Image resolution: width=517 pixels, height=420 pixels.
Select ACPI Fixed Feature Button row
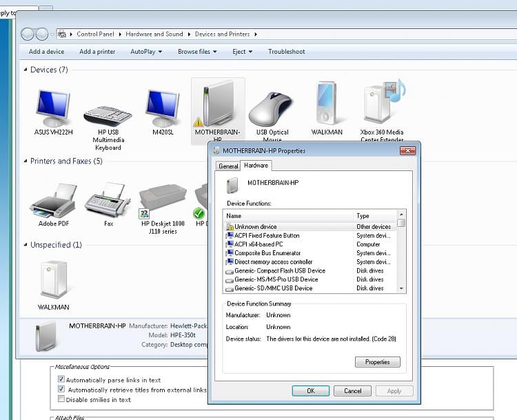click(310, 236)
